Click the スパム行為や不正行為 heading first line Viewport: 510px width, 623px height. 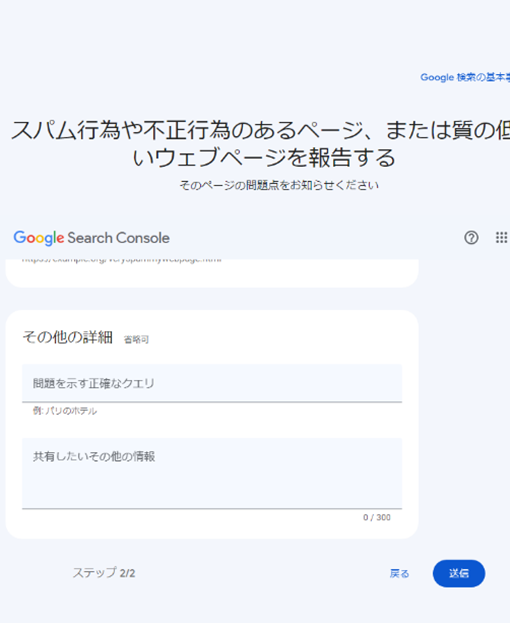pos(260,130)
